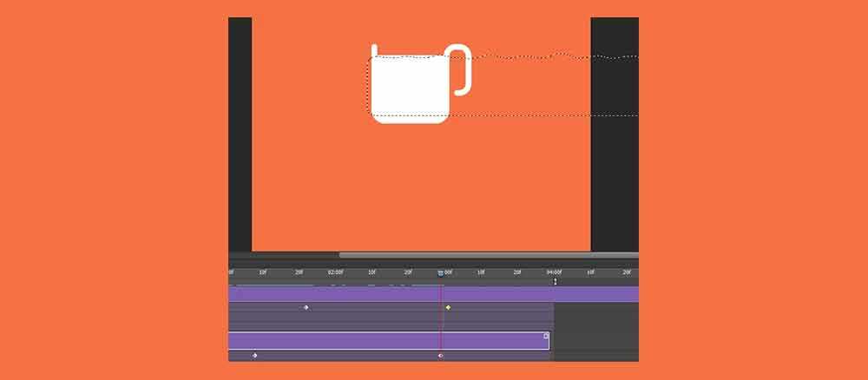Viewport: 868px width, 380px height.
Task: Click the straight dotted line at mug bottom
Action: [x=538, y=115]
